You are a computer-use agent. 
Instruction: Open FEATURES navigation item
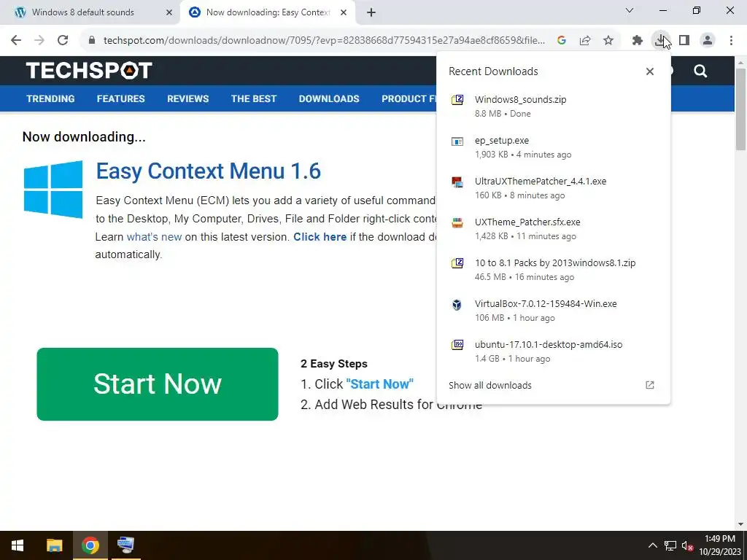(120, 98)
